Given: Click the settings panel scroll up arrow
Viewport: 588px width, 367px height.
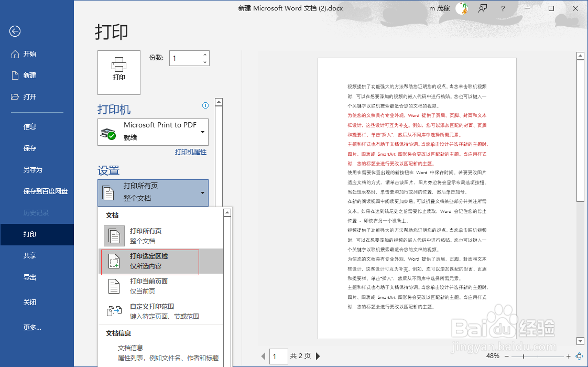Looking at the screenshot, I should [219, 102].
